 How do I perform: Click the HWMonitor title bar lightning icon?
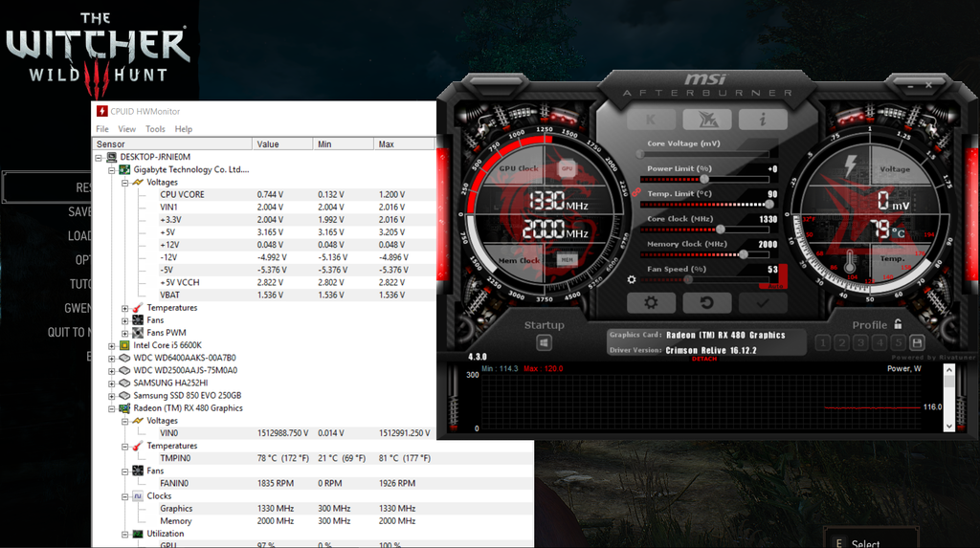pyautogui.click(x=101, y=111)
